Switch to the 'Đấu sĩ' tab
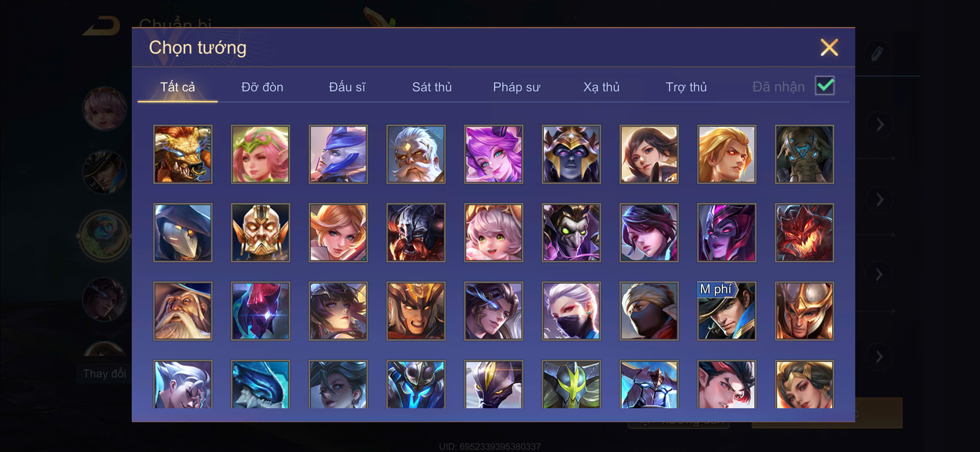Viewport: 980px width, 452px height. pos(347,87)
